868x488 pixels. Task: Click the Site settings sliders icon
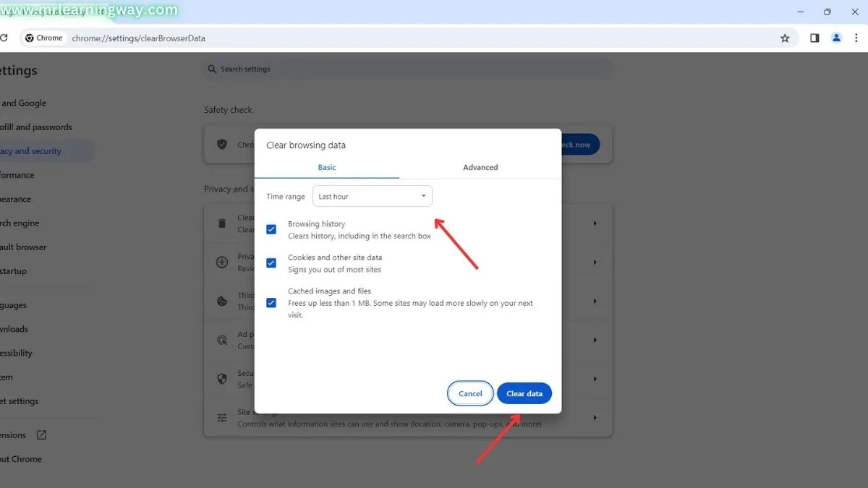coord(222,417)
